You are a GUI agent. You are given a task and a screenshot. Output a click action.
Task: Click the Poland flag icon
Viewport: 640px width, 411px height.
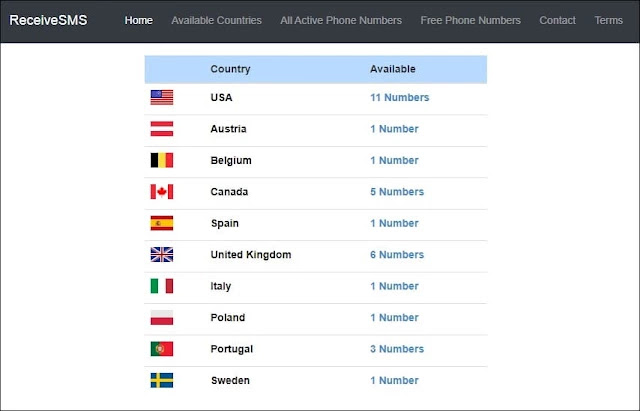[x=162, y=318]
